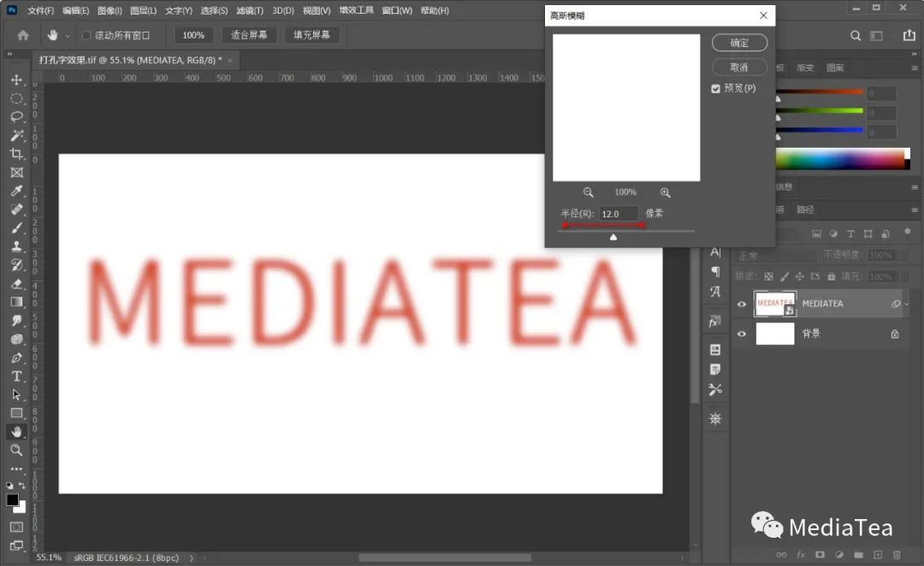The width and height of the screenshot is (924, 566).
Task: Select the Eraser tool
Action: (x=16, y=284)
